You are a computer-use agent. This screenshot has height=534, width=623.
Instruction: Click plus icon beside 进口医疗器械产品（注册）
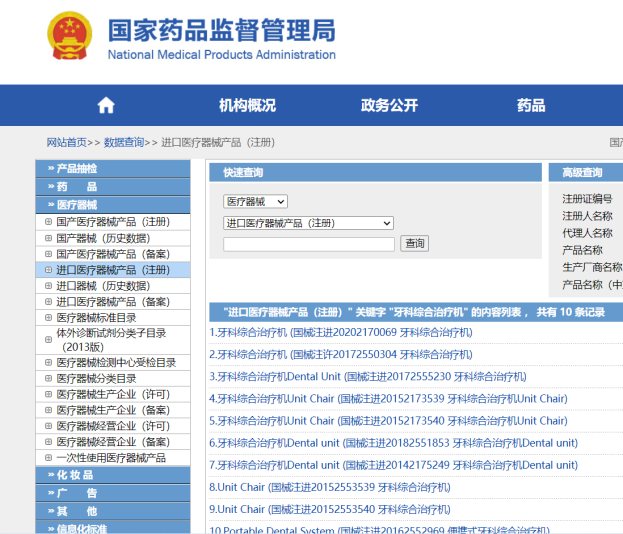tap(48, 270)
